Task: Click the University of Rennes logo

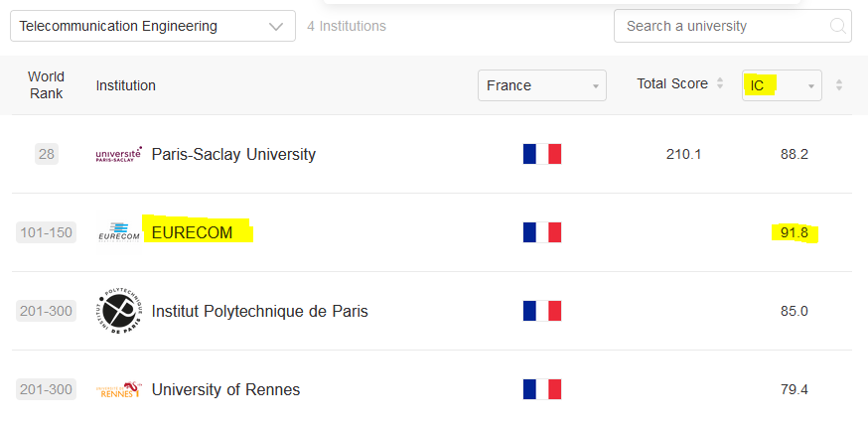Action: point(118,389)
